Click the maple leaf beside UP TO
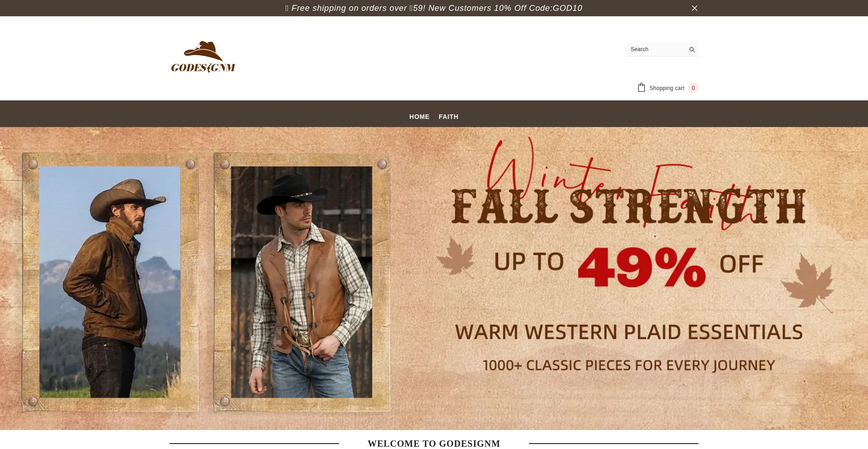868x449 pixels. click(456, 256)
